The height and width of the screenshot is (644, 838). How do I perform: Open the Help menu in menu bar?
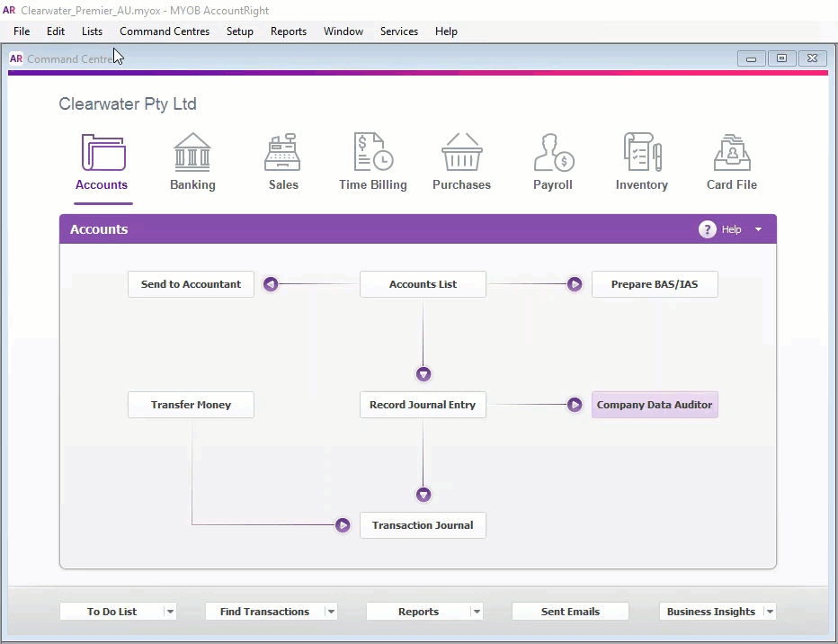point(446,31)
